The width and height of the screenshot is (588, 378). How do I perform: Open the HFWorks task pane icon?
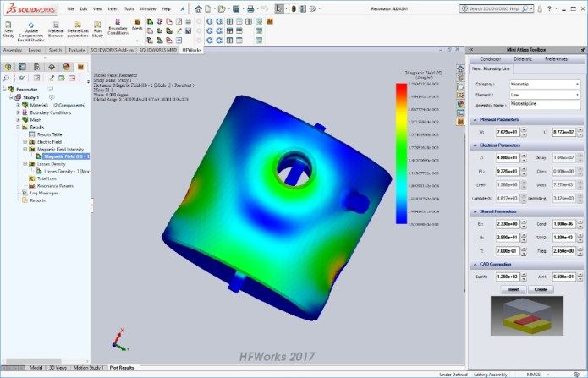[x=460, y=122]
